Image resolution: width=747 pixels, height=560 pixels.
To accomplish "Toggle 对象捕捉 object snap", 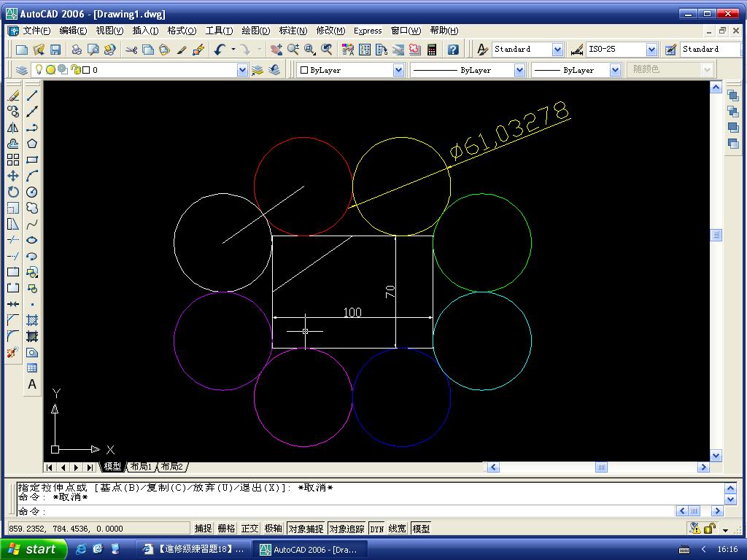I will coord(306,528).
